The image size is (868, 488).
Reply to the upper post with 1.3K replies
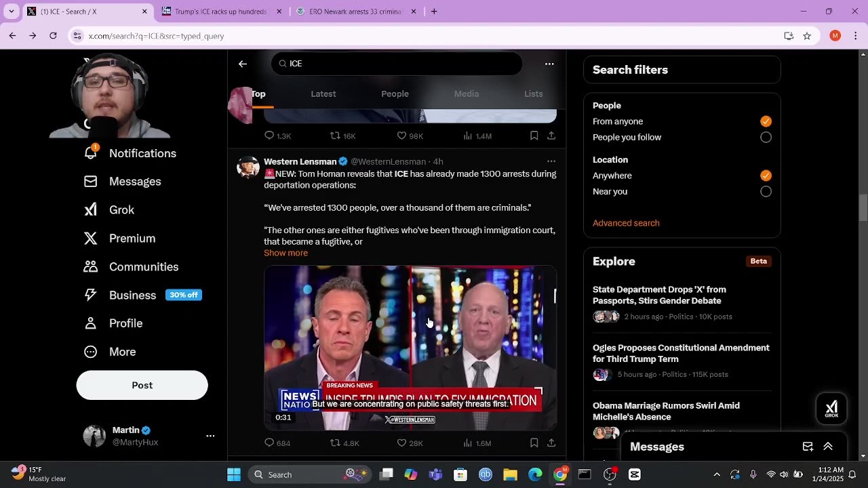point(277,136)
